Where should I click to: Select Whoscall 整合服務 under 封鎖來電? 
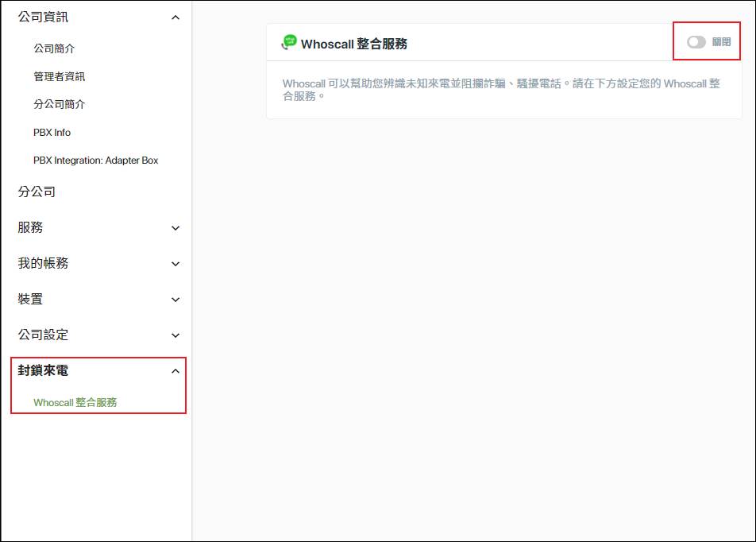tap(75, 402)
